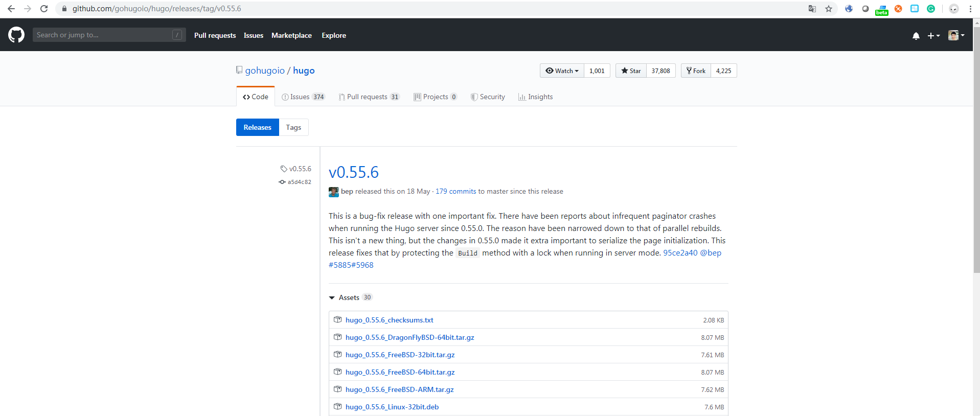980x416 pixels.
Task: Download hugo_0.55.6_Linux-32bit.deb
Action: click(x=392, y=407)
